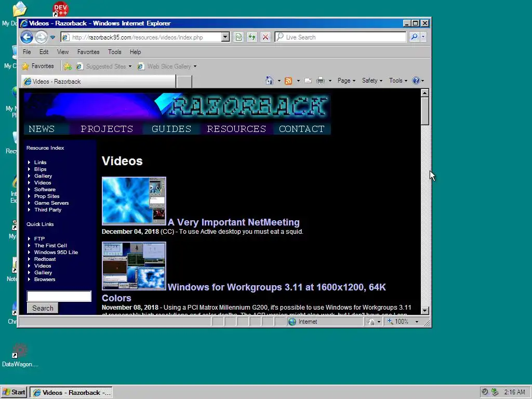Click the GUIDES navigation link
532x399 pixels.
tap(171, 129)
